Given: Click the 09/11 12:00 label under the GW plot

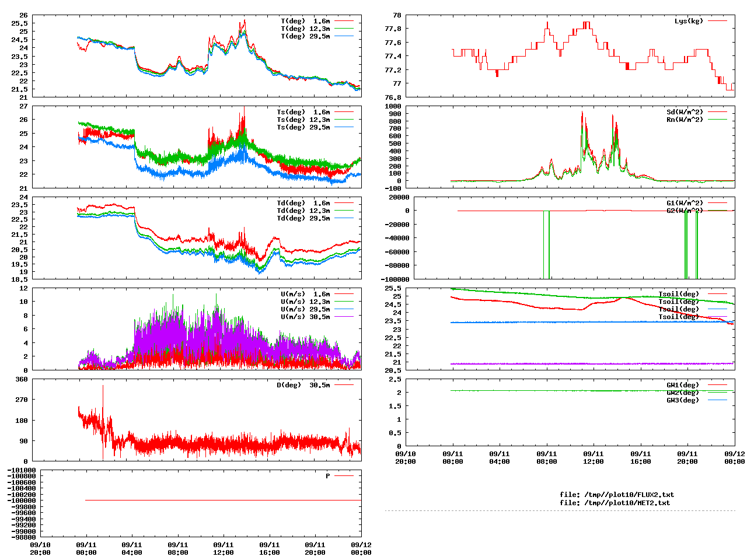Looking at the screenshot, I should (594, 457).
